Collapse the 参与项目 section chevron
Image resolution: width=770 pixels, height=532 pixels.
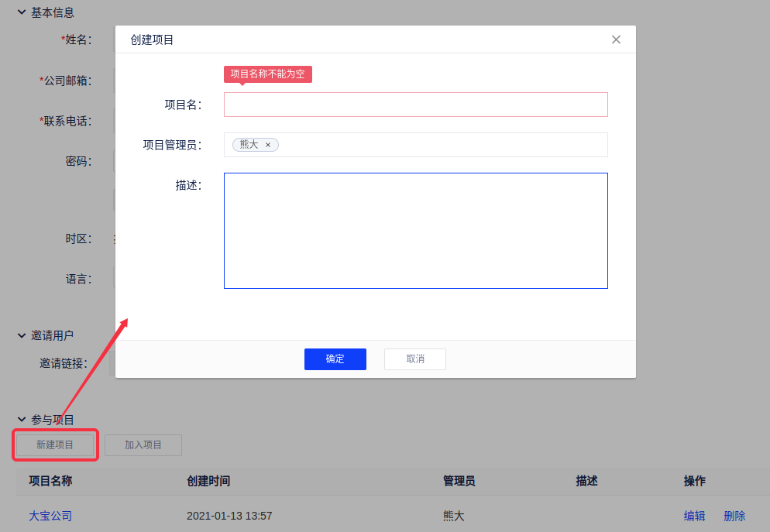point(22,420)
